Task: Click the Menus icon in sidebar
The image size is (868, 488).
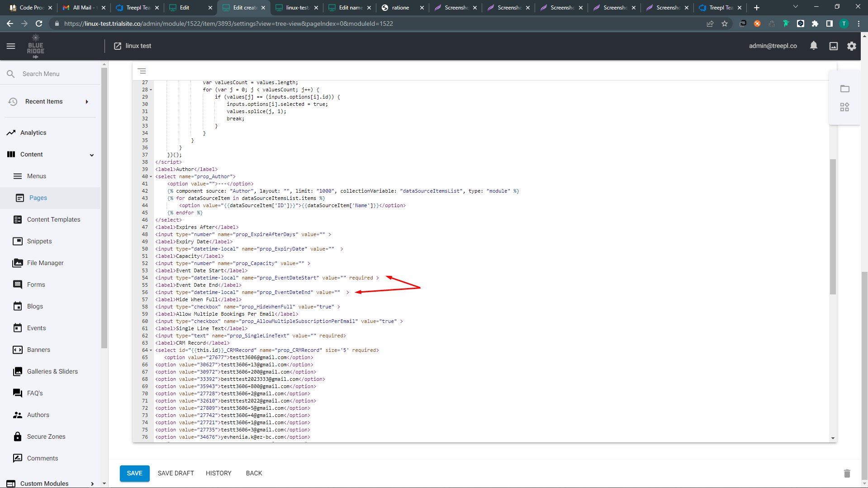Action: click(x=18, y=176)
